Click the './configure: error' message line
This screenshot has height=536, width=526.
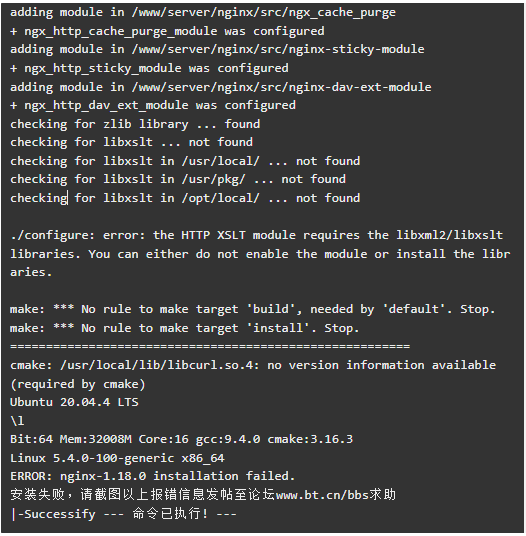pos(260,254)
